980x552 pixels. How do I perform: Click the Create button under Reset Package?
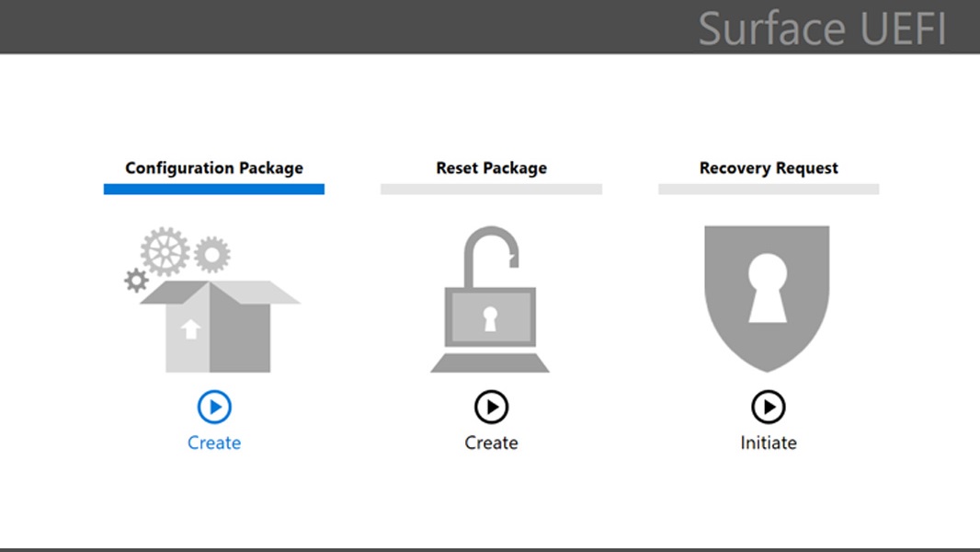(491, 443)
